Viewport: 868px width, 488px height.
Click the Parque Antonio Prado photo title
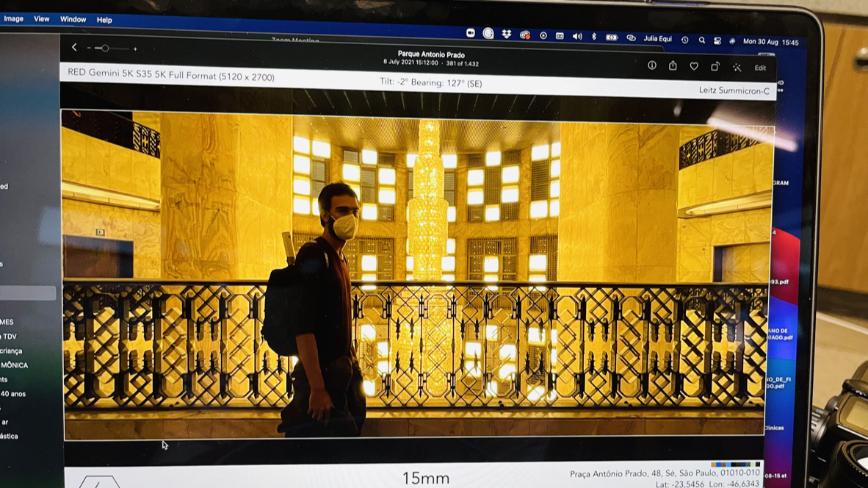click(x=431, y=54)
